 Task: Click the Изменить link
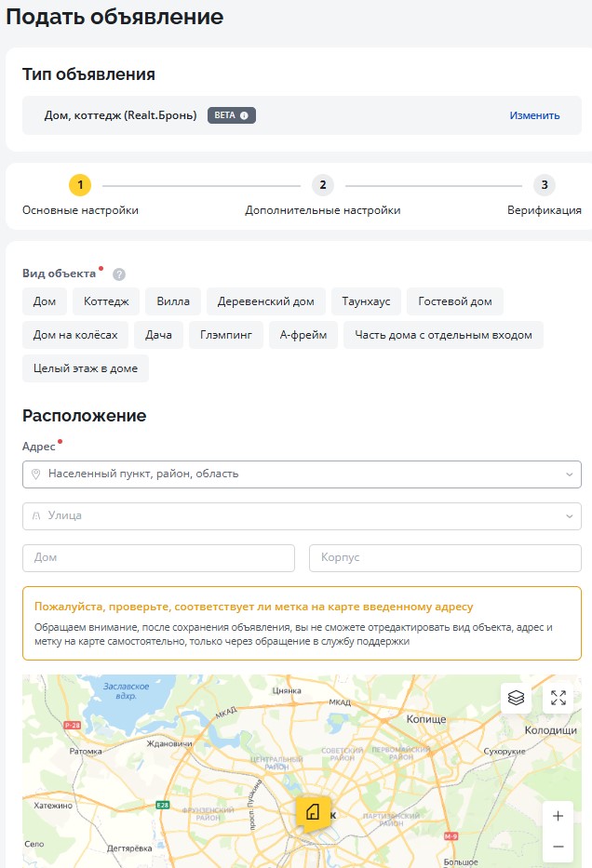pos(534,115)
